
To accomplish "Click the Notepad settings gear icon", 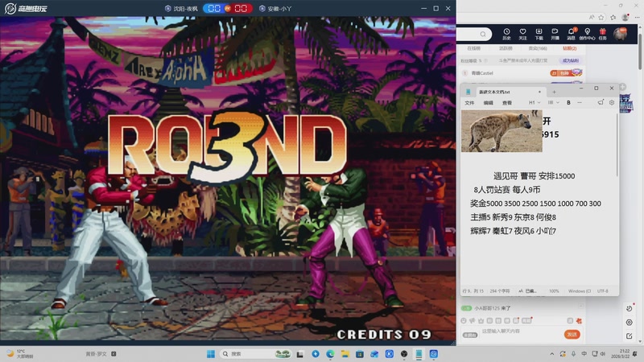I will tap(612, 103).
